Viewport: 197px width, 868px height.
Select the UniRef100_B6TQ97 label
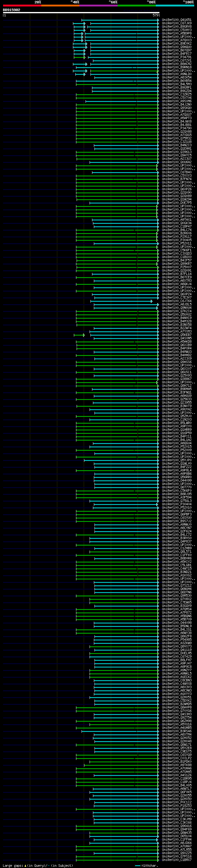(x=176, y=50)
